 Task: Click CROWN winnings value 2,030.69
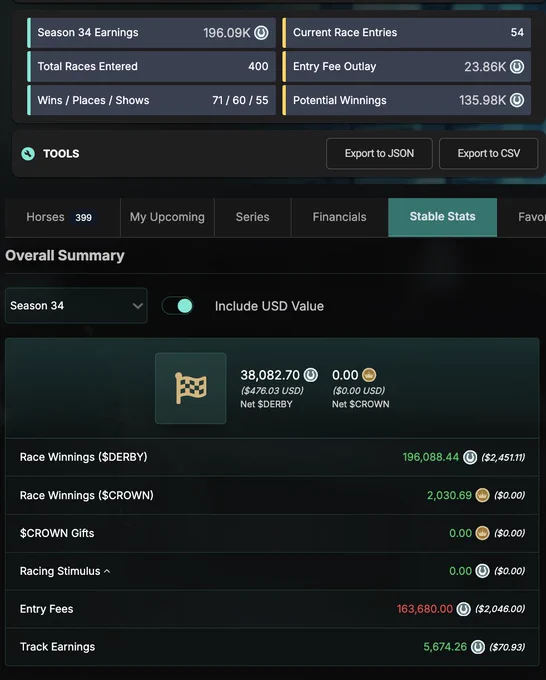pos(449,495)
